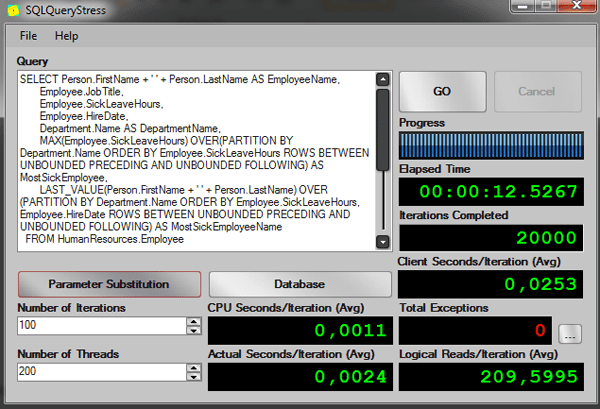Click query scrollbar up arrow
This screenshot has width=600, height=409.
[383, 80]
